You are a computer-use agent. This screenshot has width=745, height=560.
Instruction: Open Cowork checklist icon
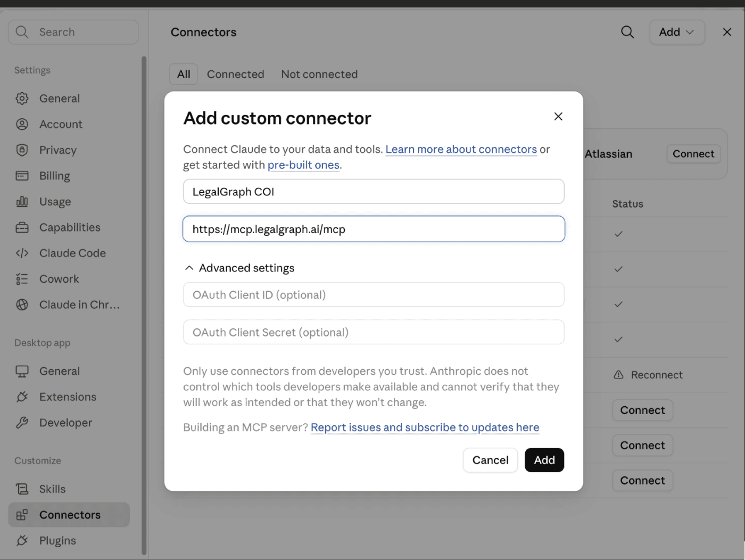coord(22,279)
